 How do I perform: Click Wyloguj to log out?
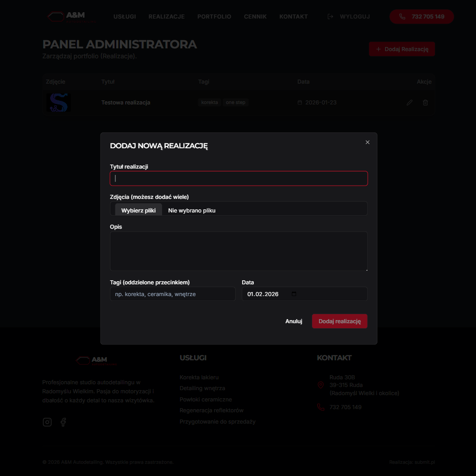pos(348,17)
